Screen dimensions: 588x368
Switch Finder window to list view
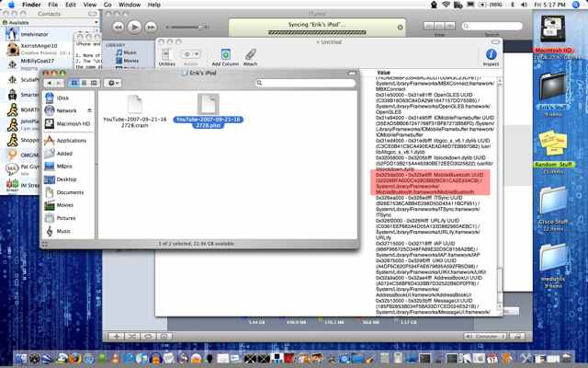(84, 83)
